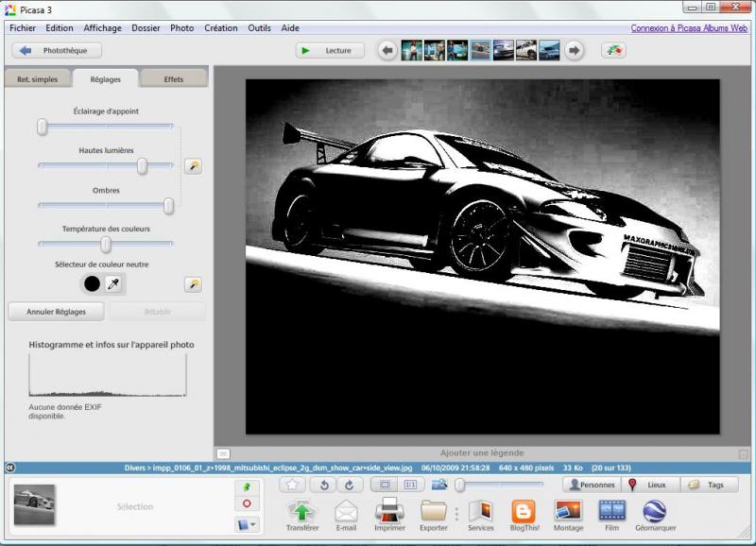Collapse the panel with double-arrow icon
This screenshot has width=756, height=546.
pos(10,468)
